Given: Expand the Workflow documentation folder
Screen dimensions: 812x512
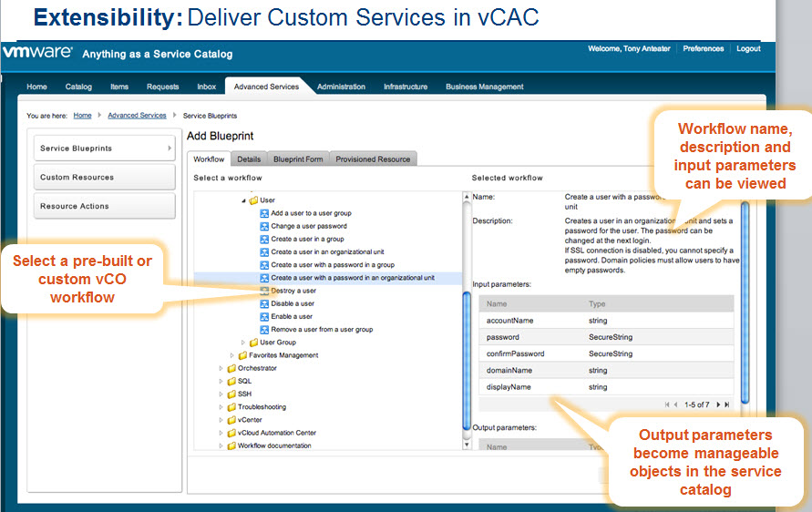Looking at the screenshot, I should 221,445.
